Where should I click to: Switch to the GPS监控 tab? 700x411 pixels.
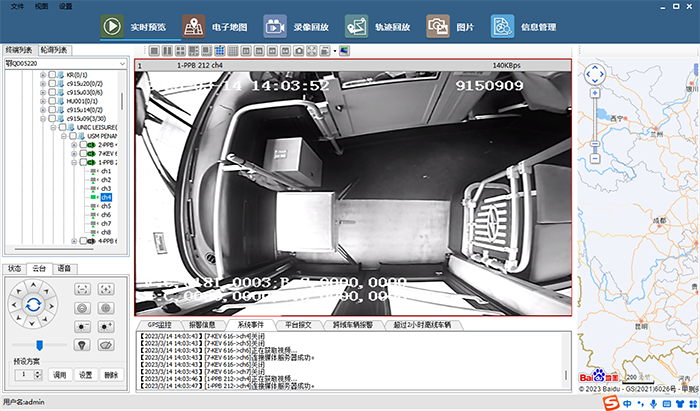[x=159, y=325]
